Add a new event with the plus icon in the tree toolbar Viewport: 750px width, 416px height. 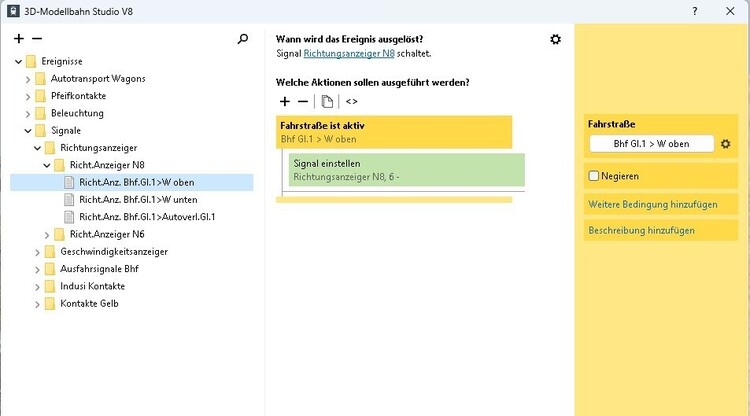coord(19,39)
